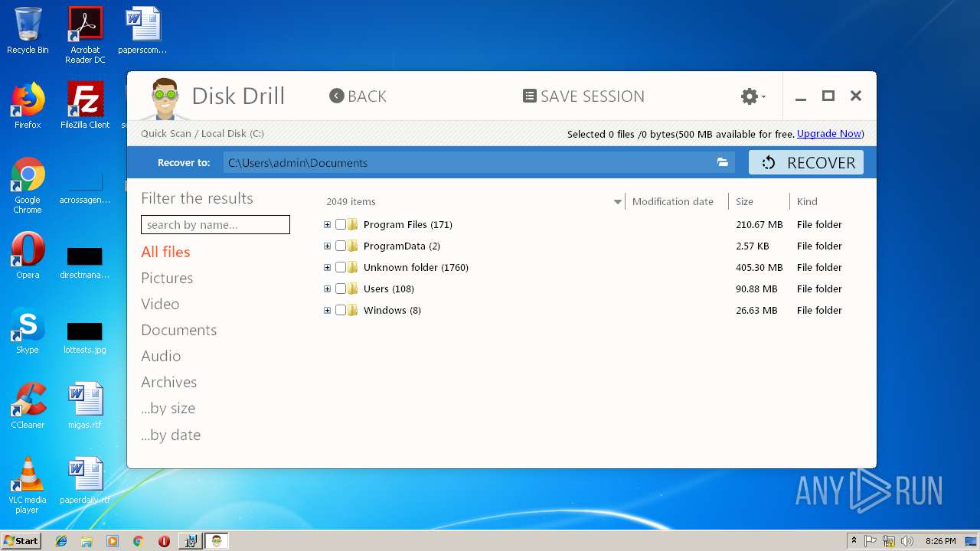Open the settings gear menu
Viewport: 980px width, 551px height.
pos(753,96)
